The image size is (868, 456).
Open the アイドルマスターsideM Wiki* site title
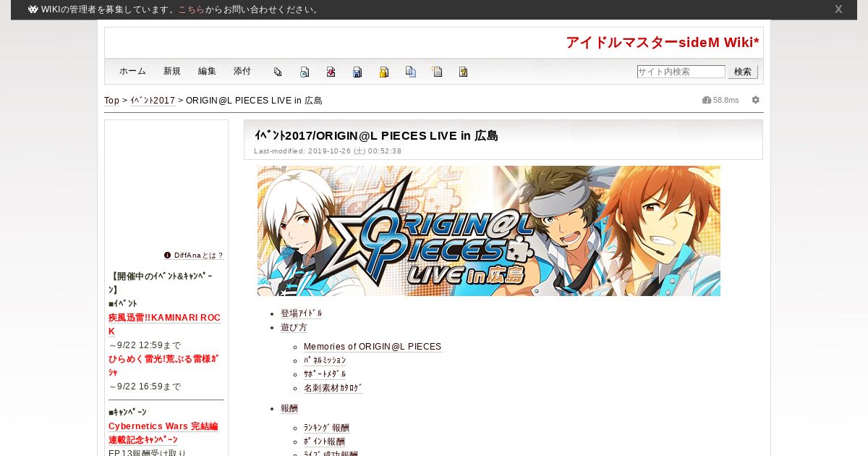point(663,43)
